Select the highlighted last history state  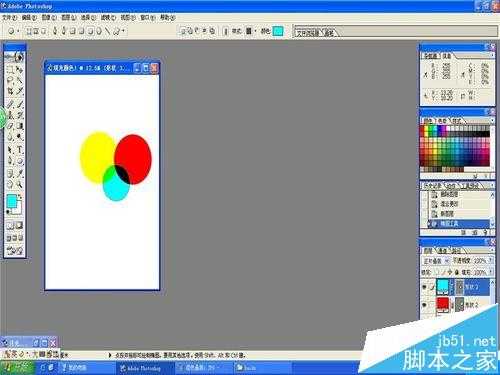tap(458, 223)
